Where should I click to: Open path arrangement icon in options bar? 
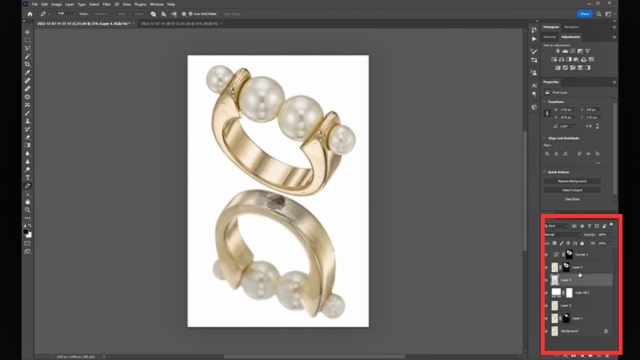tap(174, 14)
